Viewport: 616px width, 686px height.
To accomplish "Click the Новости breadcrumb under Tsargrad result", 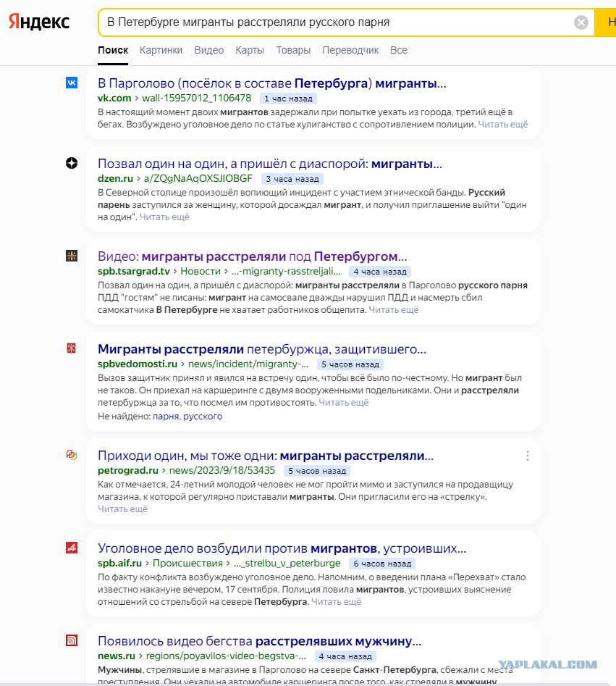I will (x=201, y=271).
